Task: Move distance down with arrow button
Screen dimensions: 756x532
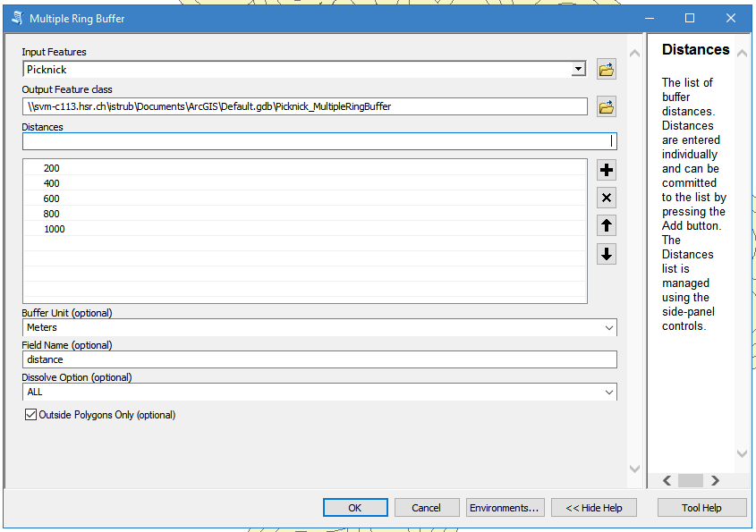Action: [x=607, y=254]
